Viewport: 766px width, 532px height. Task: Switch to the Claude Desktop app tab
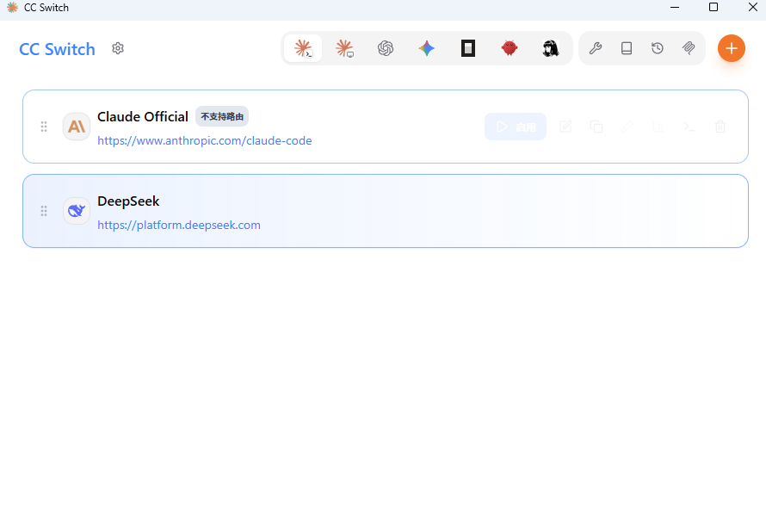pyautogui.click(x=344, y=48)
